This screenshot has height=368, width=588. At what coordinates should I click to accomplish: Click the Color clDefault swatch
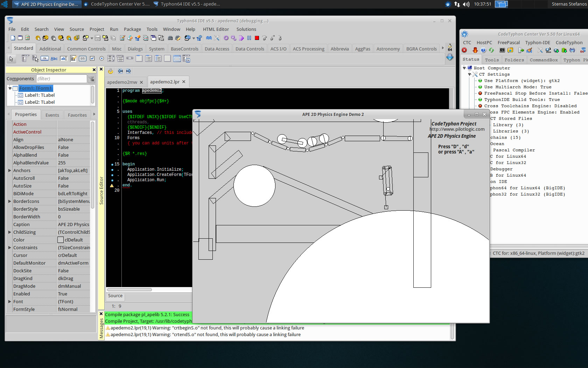coord(61,240)
